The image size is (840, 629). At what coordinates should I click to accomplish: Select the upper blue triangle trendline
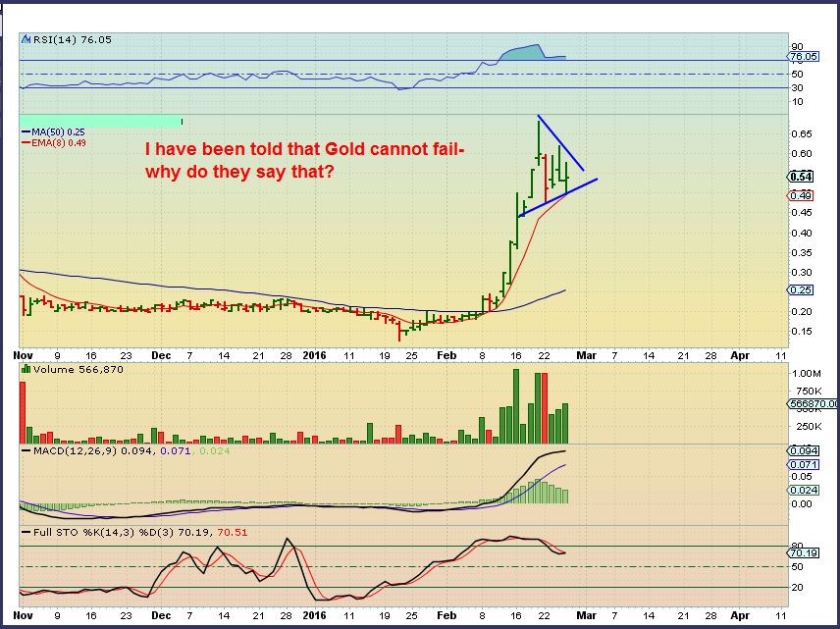pos(561,143)
